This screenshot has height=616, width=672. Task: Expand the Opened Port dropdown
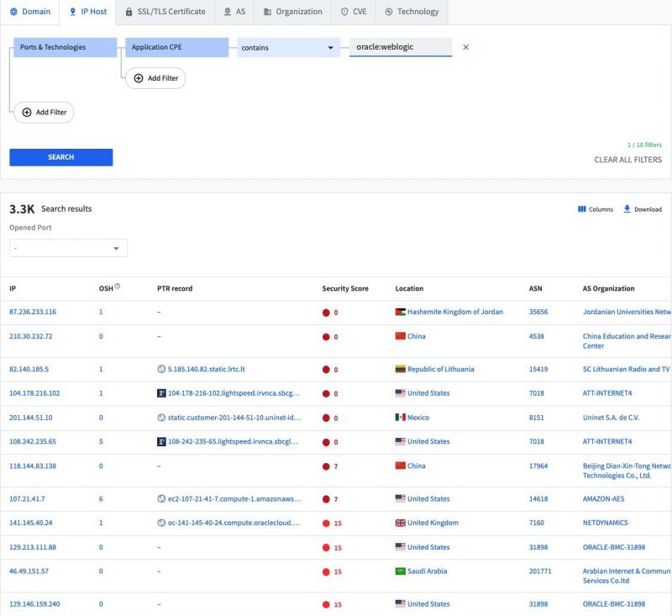68,249
